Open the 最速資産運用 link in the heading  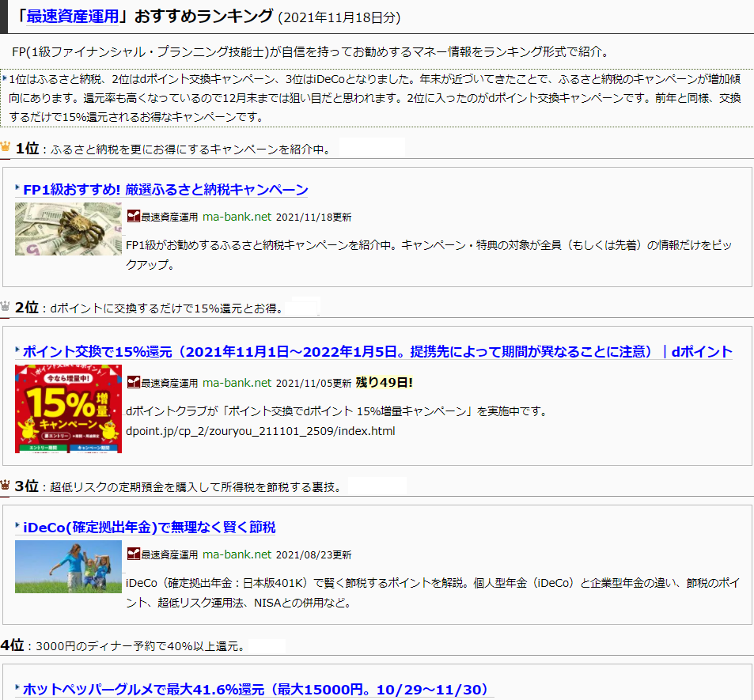click(72, 16)
